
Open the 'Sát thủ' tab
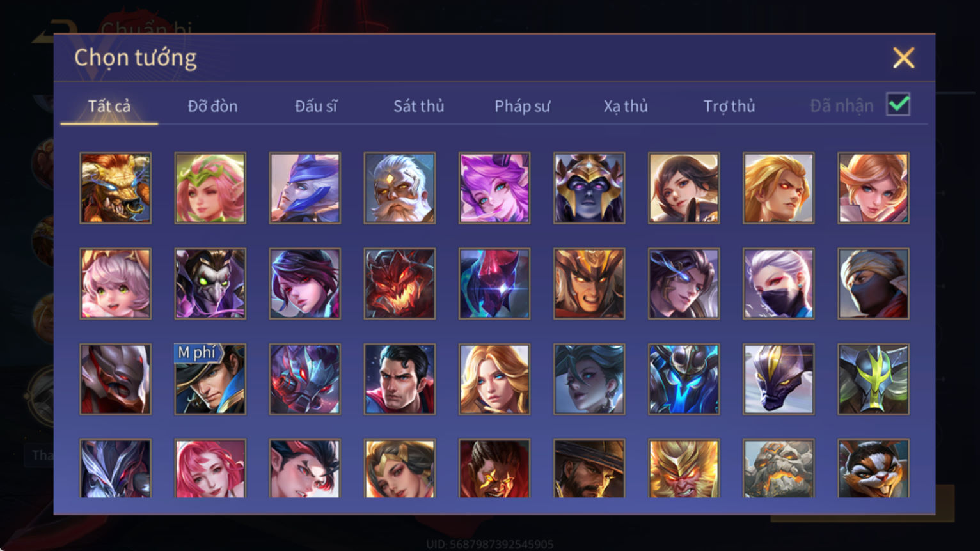418,106
